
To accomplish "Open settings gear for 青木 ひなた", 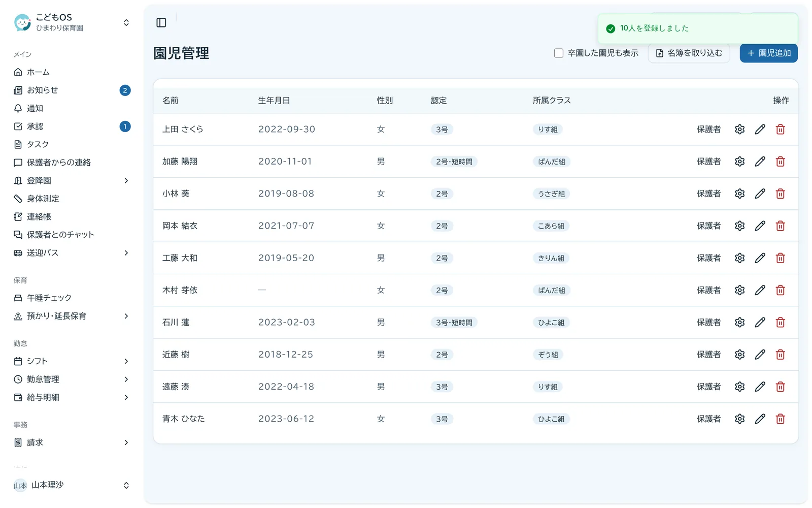I will (739, 419).
